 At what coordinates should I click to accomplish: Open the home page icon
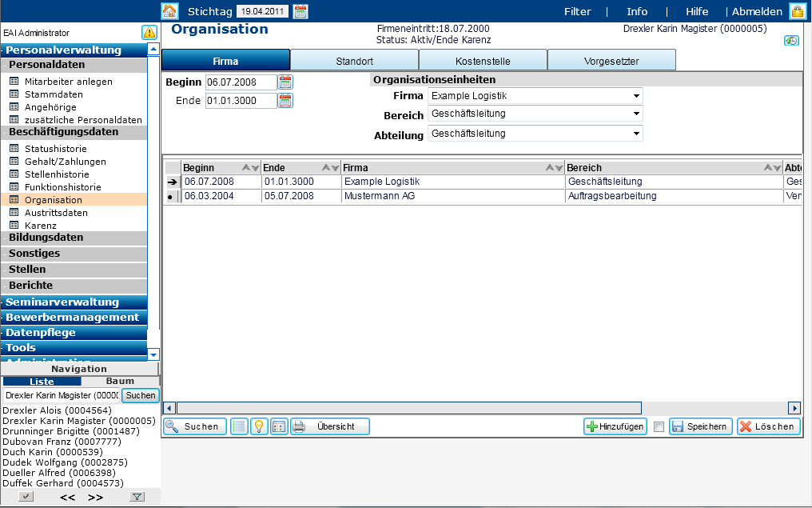tap(170, 11)
